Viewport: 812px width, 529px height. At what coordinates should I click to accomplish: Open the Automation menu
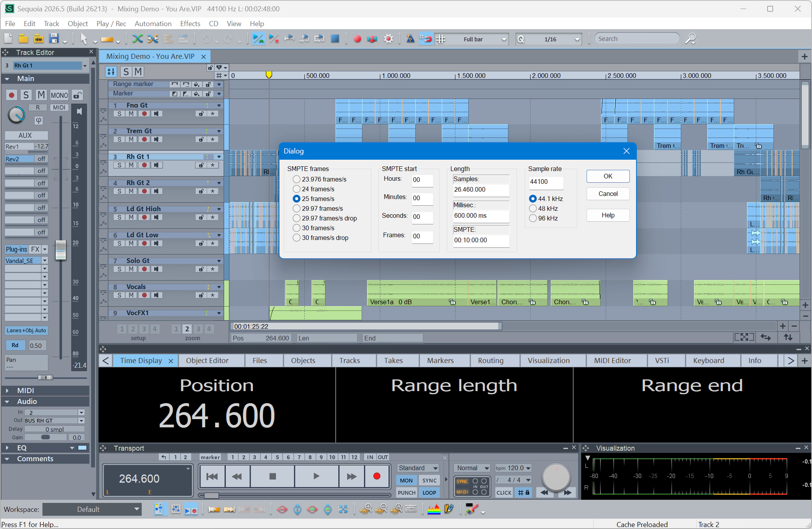pyautogui.click(x=153, y=24)
